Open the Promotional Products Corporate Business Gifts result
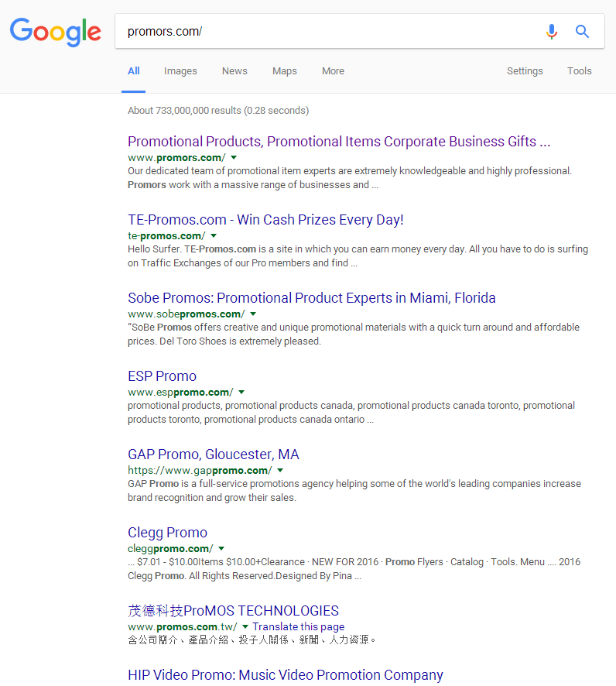Screen dimensions: 616x686 point(339,142)
